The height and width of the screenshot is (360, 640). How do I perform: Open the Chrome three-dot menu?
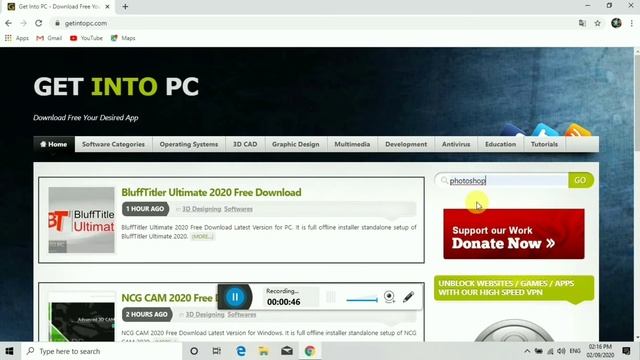[x=631, y=23]
